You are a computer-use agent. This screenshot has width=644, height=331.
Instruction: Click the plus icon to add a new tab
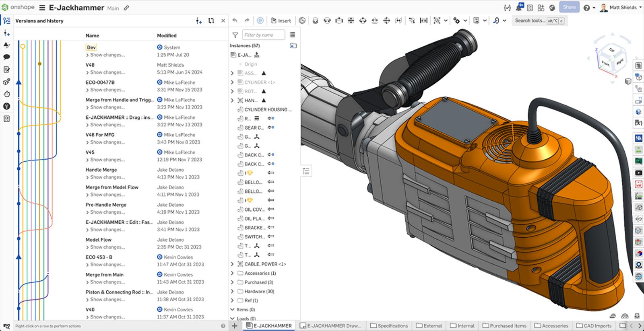[x=235, y=326]
